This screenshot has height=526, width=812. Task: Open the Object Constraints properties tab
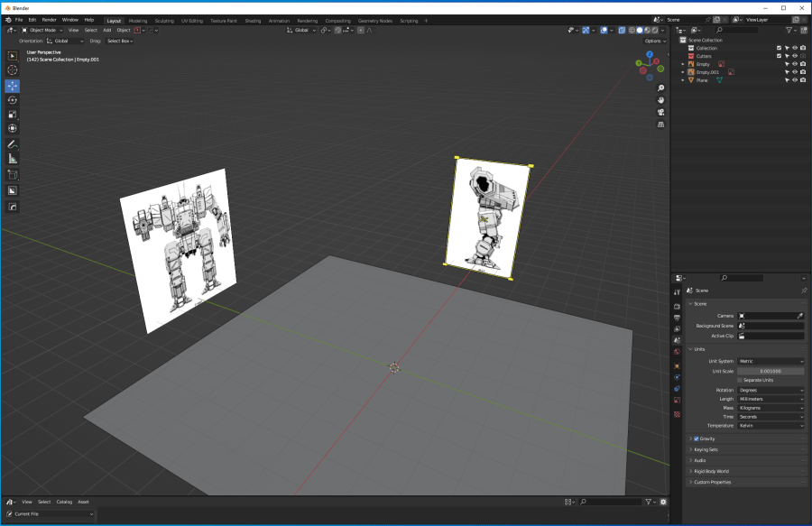pos(677,389)
